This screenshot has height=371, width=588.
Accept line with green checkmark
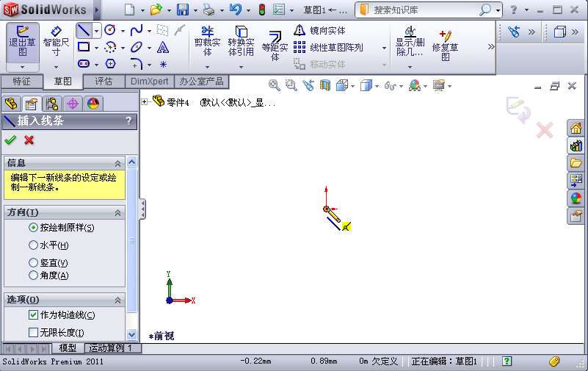pos(10,140)
